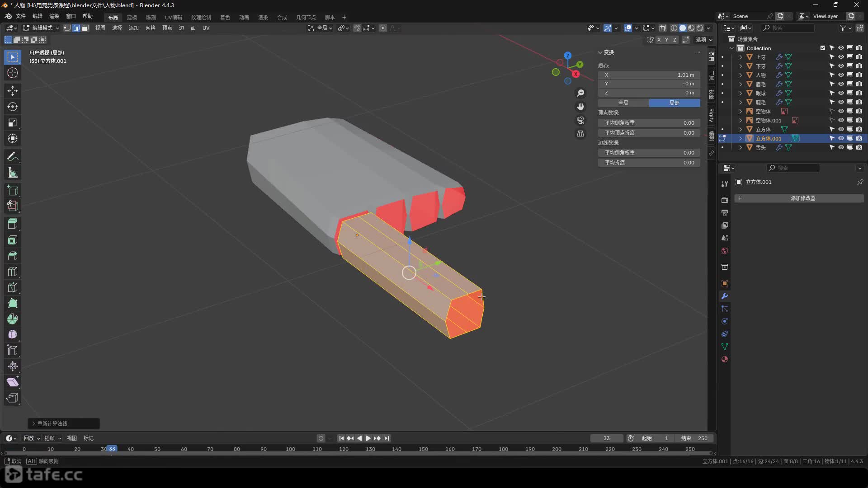Viewport: 868px width, 488px height.
Task: Switch transform to 全局 button
Action: (623, 103)
